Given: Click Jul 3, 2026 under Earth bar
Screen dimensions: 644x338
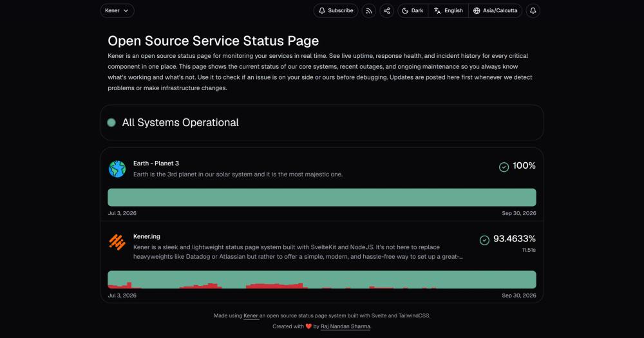Looking at the screenshot, I should click(122, 213).
